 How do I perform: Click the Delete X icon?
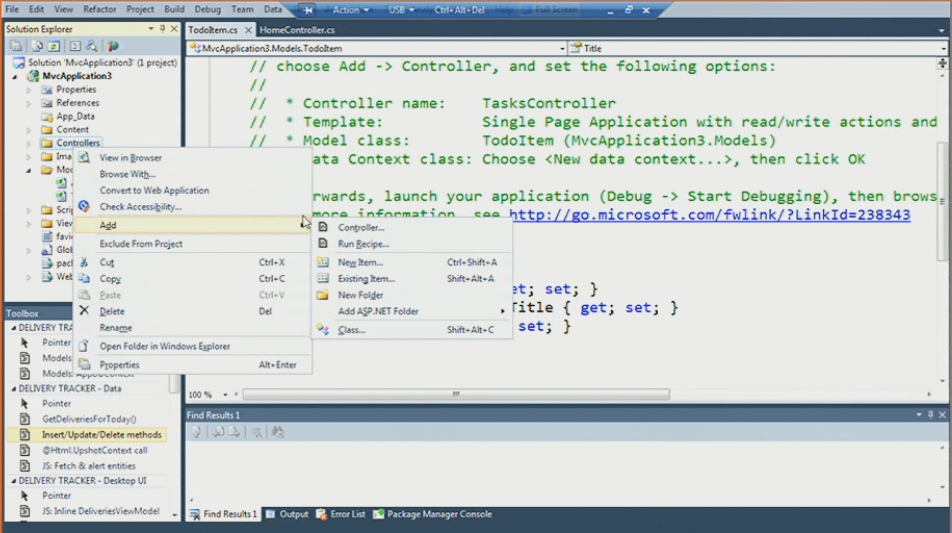coord(84,311)
